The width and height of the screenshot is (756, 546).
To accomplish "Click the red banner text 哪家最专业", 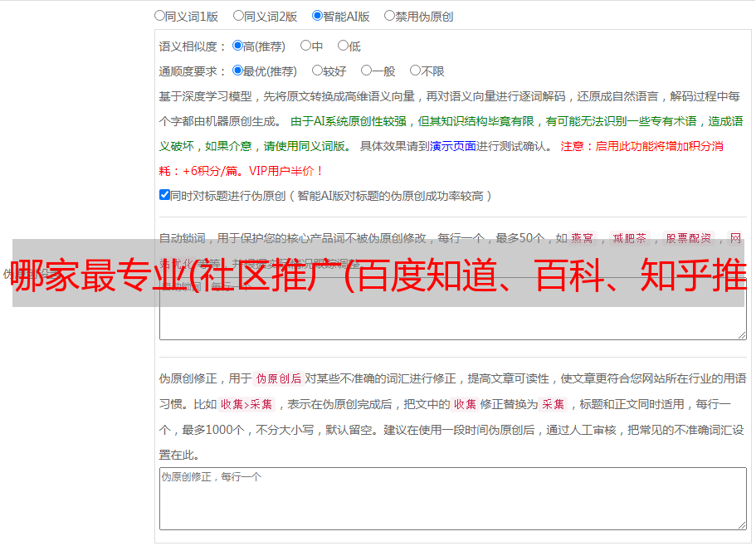I will coord(98,275).
